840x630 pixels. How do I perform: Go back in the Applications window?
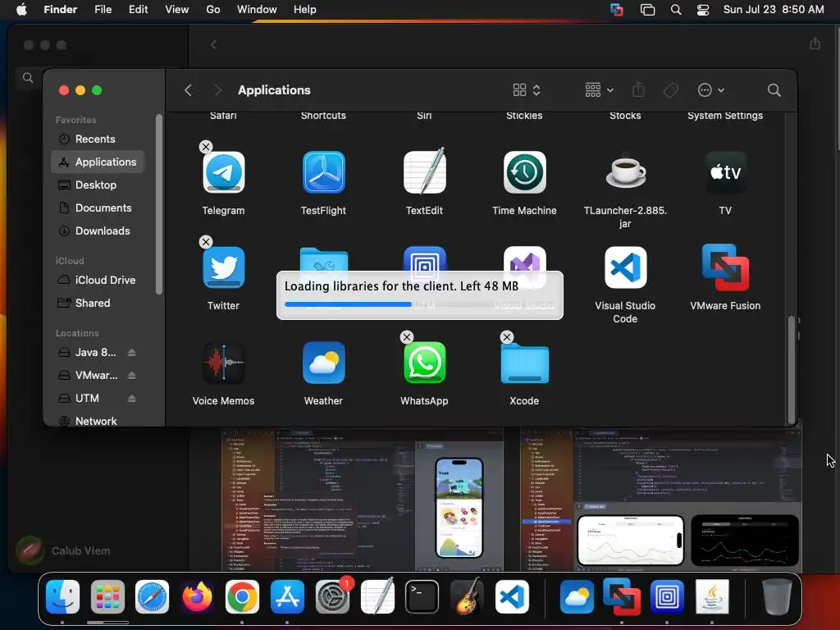click(188, 90)
